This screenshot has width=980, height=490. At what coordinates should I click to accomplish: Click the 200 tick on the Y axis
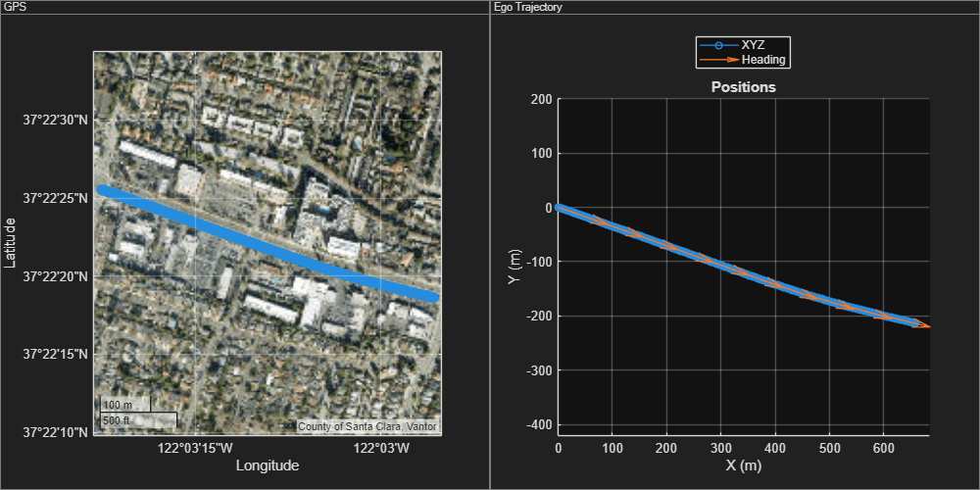543,99
